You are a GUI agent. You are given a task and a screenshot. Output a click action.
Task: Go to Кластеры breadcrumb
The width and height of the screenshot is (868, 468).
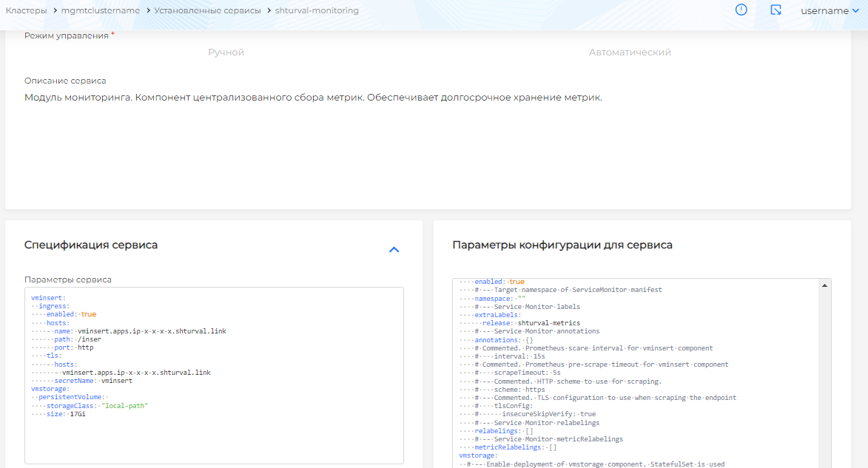tap(26, 11)
